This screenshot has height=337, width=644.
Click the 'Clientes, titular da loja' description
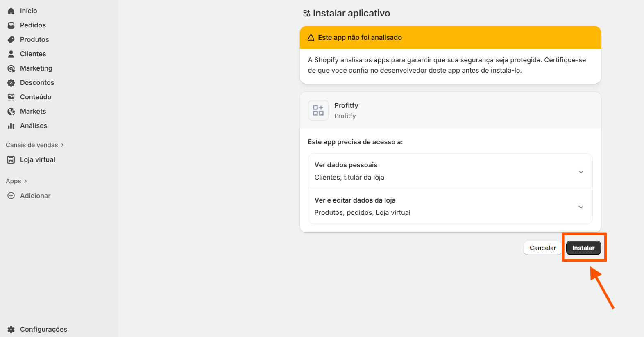[349, 178]
